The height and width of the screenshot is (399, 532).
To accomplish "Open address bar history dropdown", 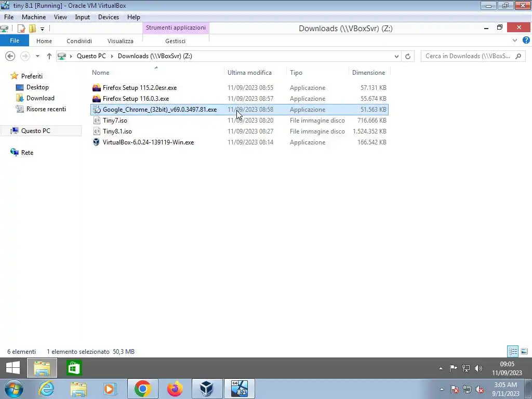I will 396,56.
